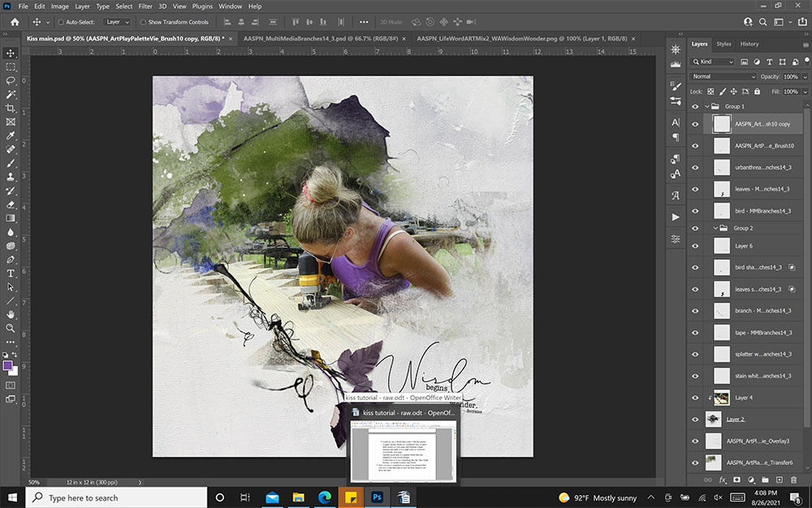This screenshot has height=508, width=812.
Task: Select the Brush tool
Action: [x=11, y=163]
